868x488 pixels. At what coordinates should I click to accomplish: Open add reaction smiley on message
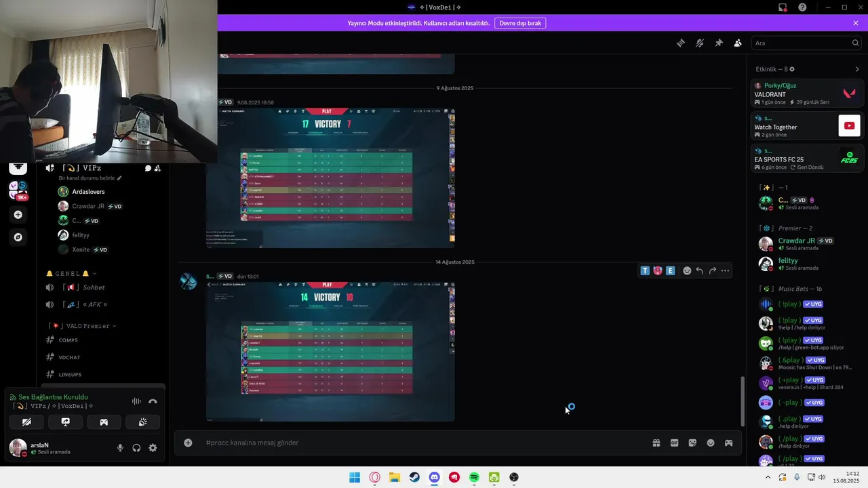click(687, 270)
